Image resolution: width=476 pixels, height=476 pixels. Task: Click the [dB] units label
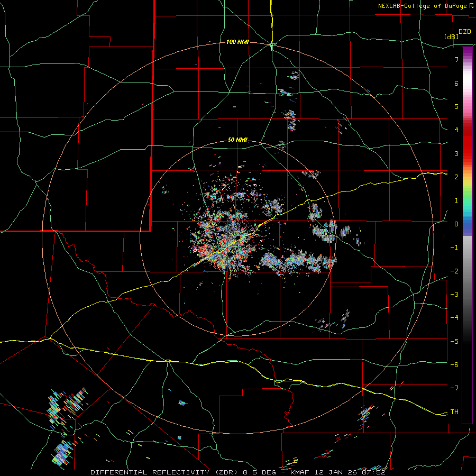pyautogui.click(x=452, y=36)
